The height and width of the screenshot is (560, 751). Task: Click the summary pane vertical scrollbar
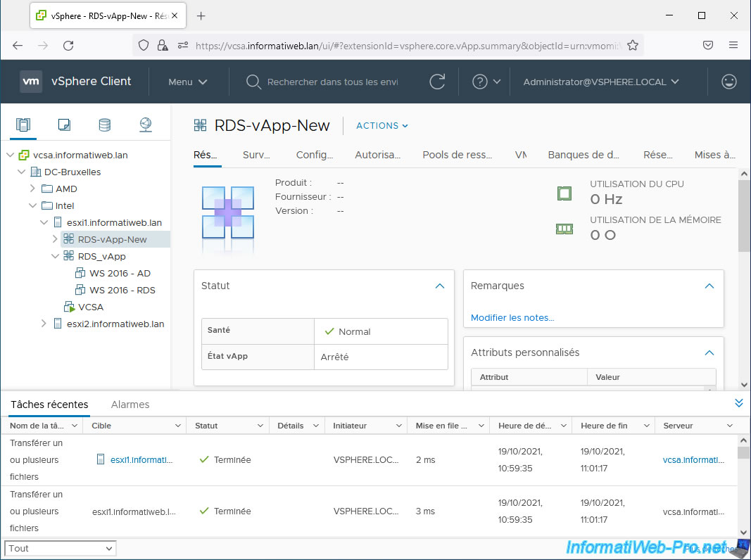(744, 215)
